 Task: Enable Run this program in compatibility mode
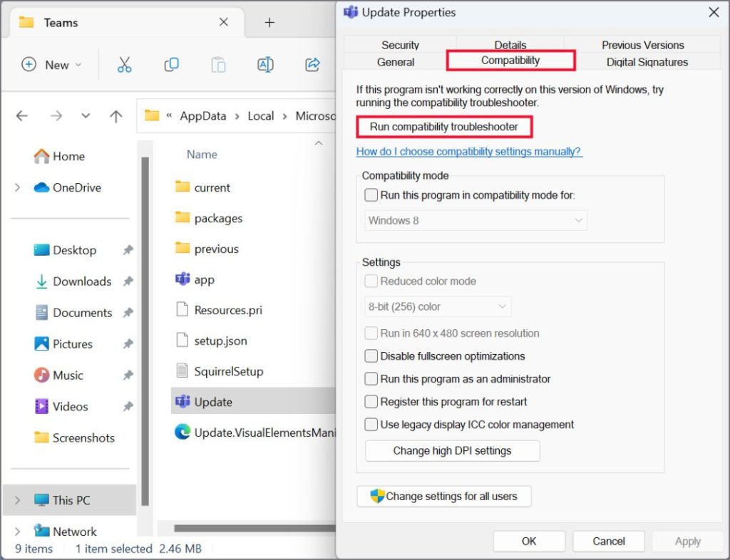coord(371,195)
